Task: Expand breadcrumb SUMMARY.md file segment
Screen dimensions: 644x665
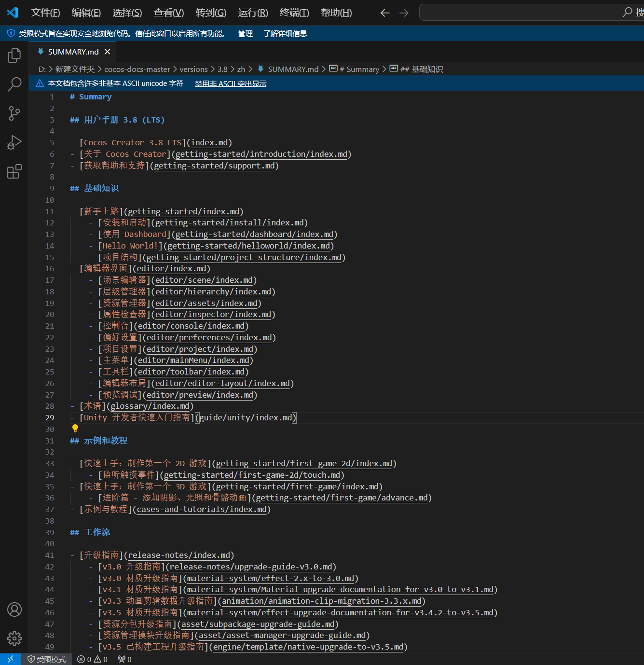Action: click(288, 69)
